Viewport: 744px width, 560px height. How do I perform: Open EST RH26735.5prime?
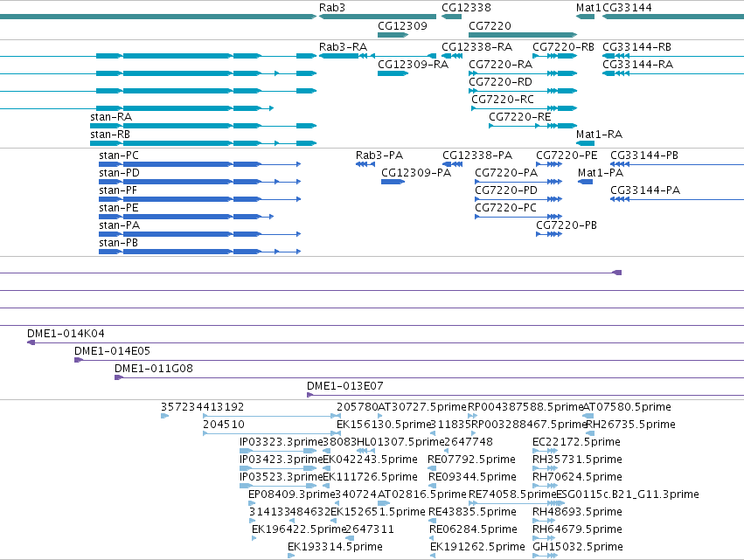pyautogui.click(x=630, y=425)
